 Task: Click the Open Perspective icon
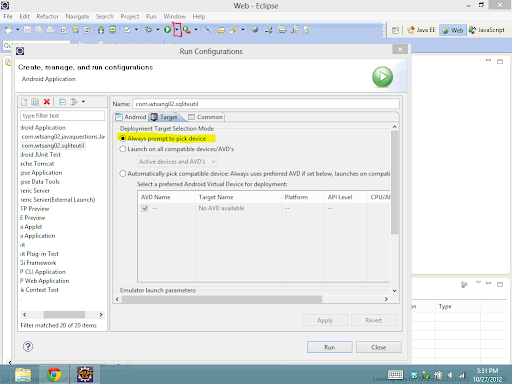click(395, 30)
